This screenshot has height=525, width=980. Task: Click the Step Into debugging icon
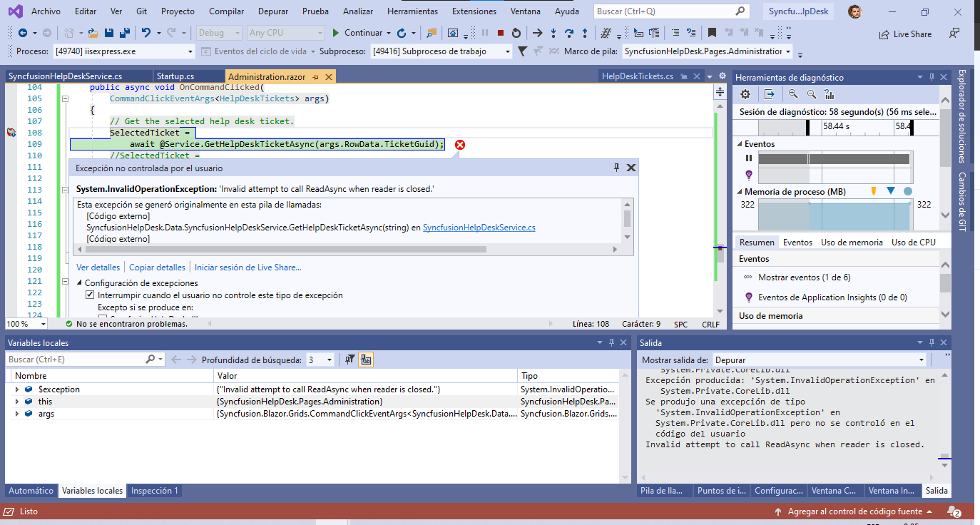point(553,33)
